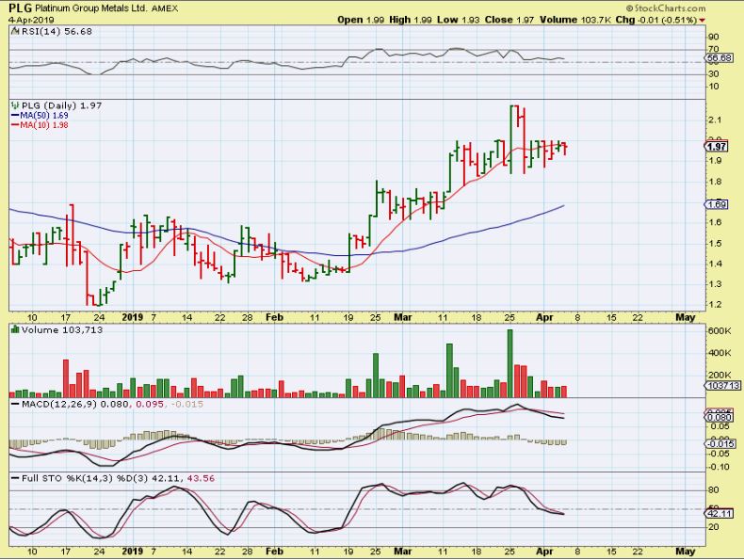Click the Volume 103,713 panel label
This screenshot has height=560, width=744.
61,330
